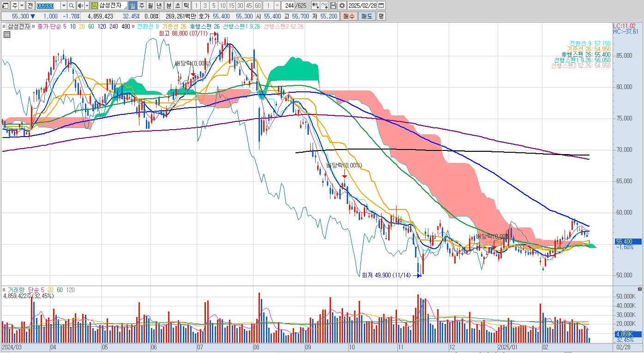The image size is (644, 353).
Task: Click the add candlestick chart icon
Action: pyautogui.click(x=316, y=6)
